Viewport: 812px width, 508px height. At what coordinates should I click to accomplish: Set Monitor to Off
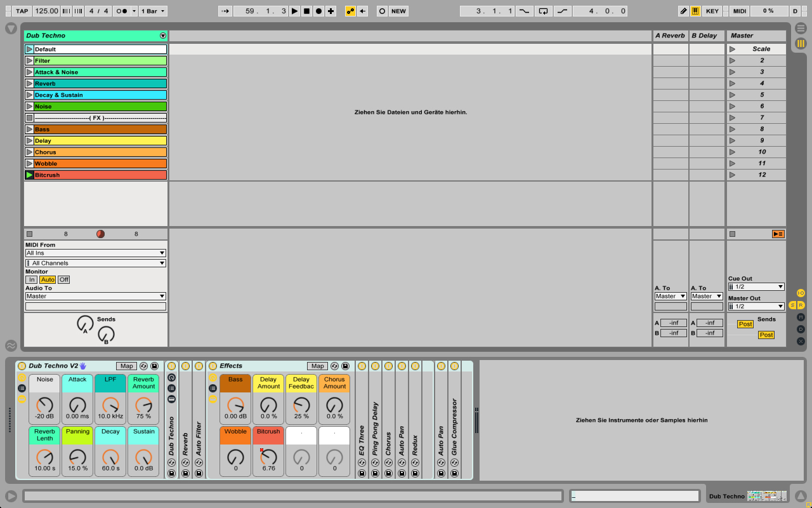[x=64, y=279]
